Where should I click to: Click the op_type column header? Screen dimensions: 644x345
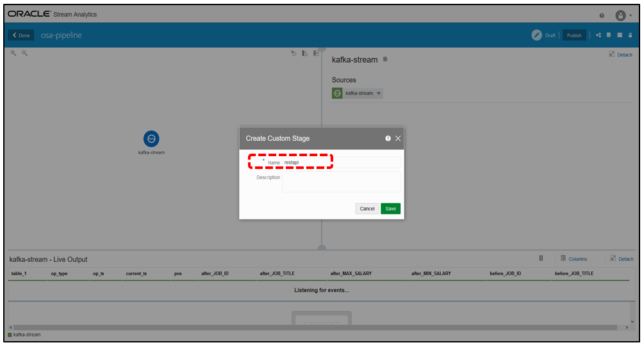(59, 273)
